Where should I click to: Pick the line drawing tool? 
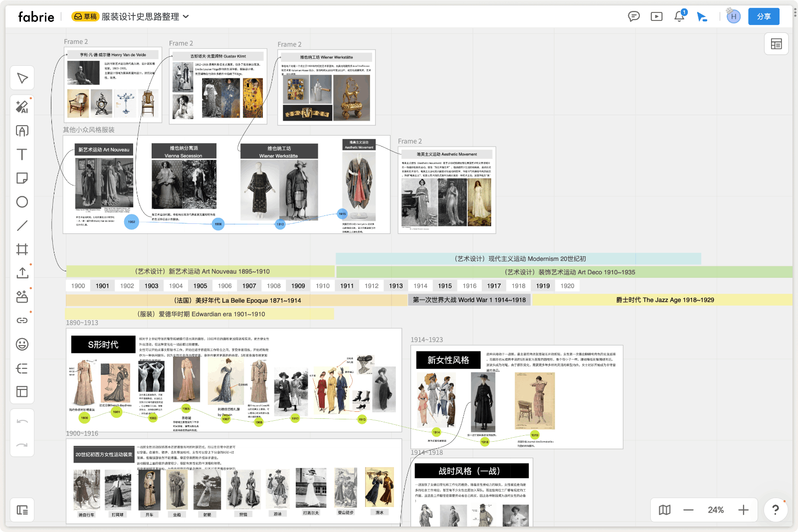[22, 226]
